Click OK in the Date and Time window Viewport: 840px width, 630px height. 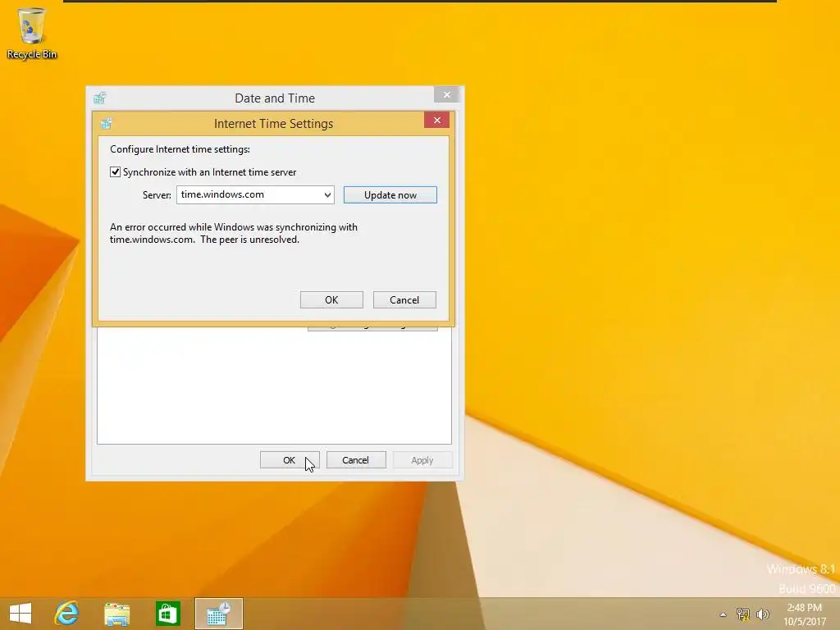[290, 460]
